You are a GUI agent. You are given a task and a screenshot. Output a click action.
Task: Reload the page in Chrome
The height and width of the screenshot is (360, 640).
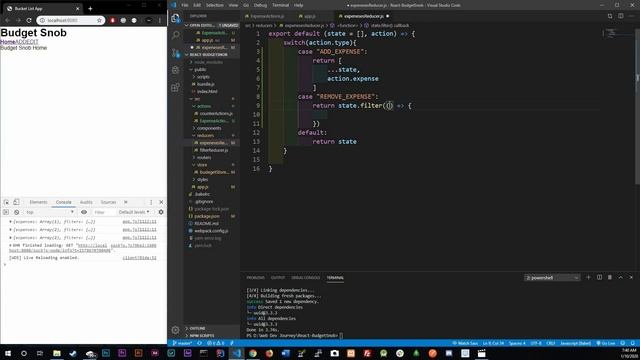[29, 20]
